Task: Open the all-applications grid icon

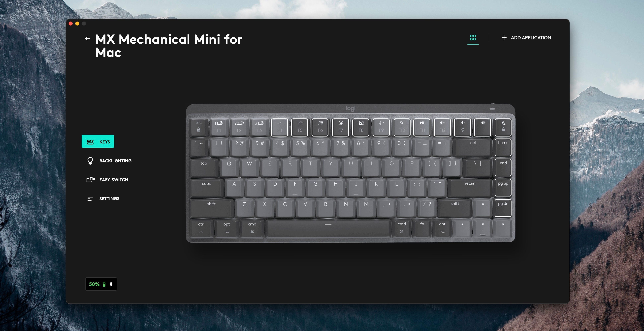Action: (x=473, y=38)
